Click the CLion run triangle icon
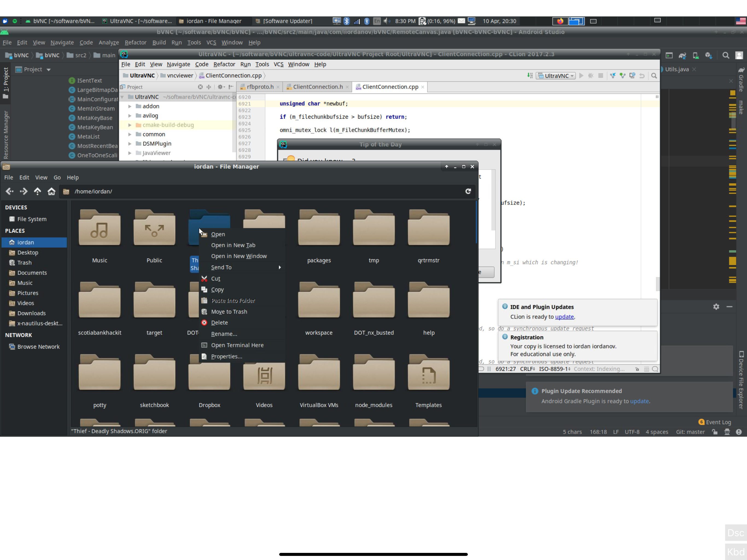The height and width of the screenshot is (560, 747). [x=581, y=76]
